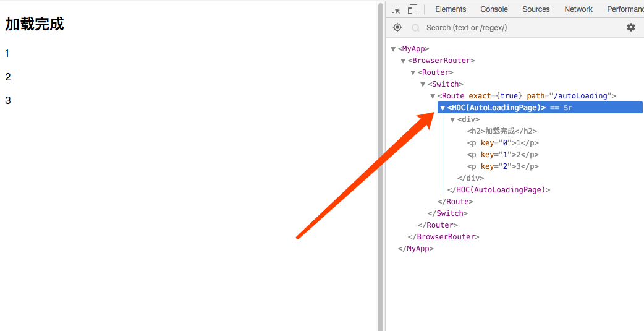
Task: Collapse the HOC(AutoLoadingPage) node arrow
Action: coord(443,108)
